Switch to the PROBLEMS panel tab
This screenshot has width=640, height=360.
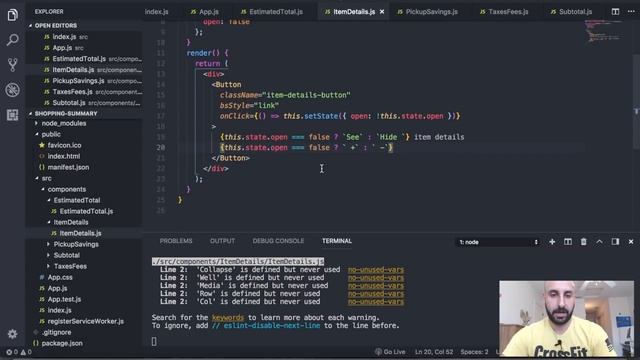(x=176, y=241)
